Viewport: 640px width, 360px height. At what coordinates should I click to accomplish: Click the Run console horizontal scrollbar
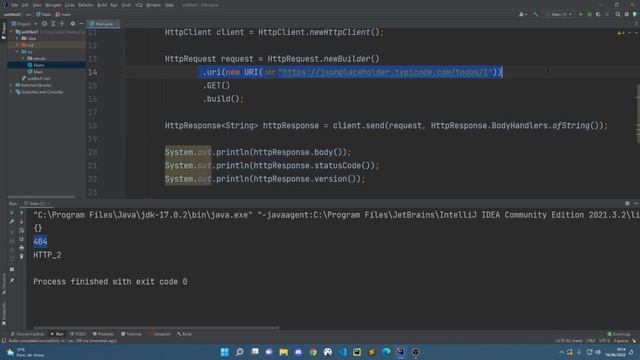click(x=156, y=327)
